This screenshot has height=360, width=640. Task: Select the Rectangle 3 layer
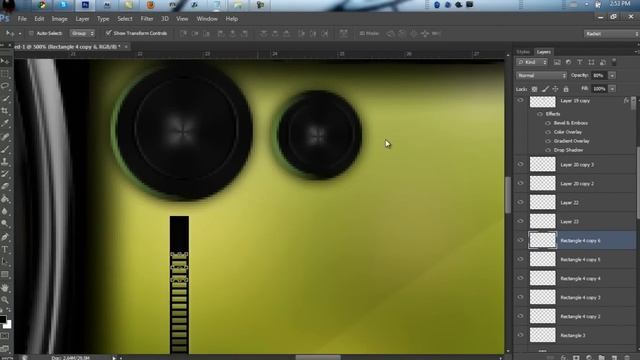pos(576,335)
